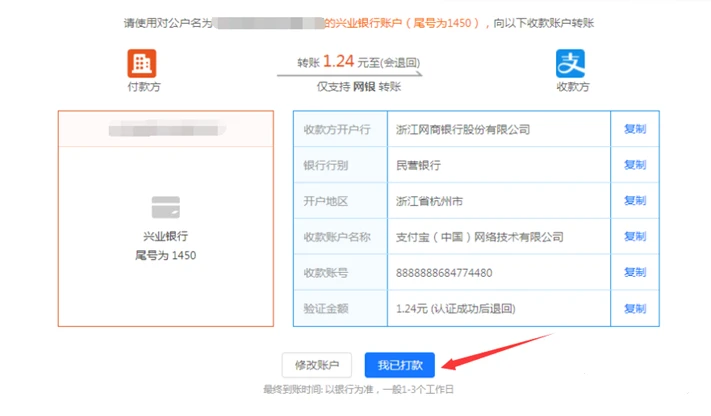Click the gray bank card icon
The image size is (711, 416).
[x=166, y=207]
